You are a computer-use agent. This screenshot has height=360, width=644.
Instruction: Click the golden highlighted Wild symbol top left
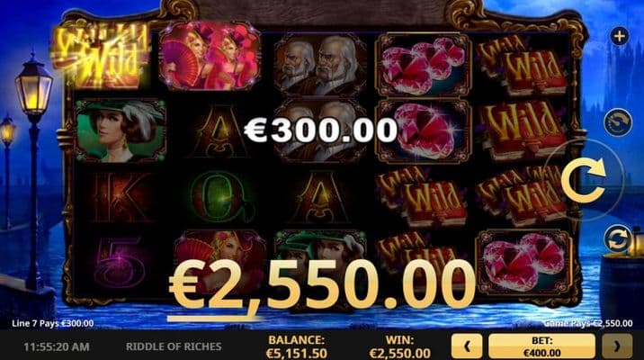pos(100,57)
